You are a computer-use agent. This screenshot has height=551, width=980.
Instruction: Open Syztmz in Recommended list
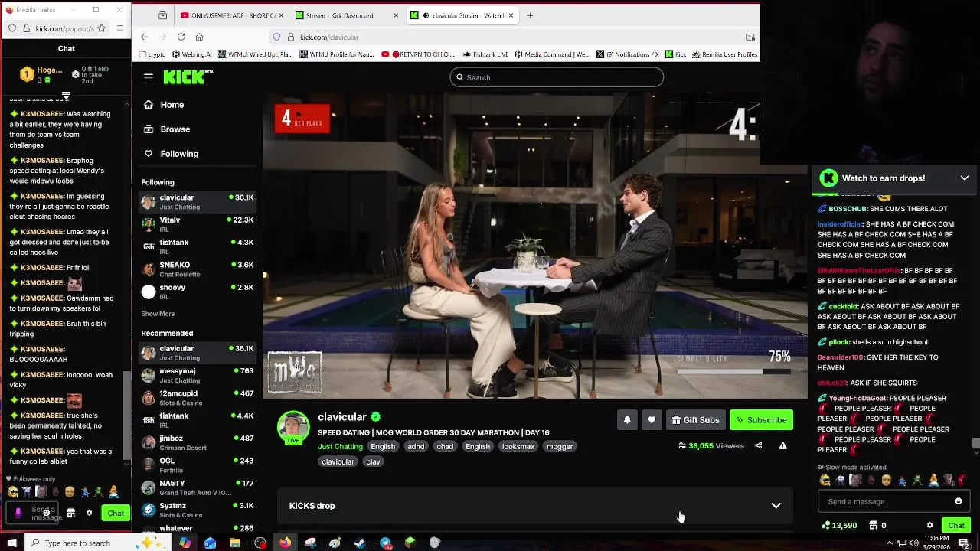[198, 510]
